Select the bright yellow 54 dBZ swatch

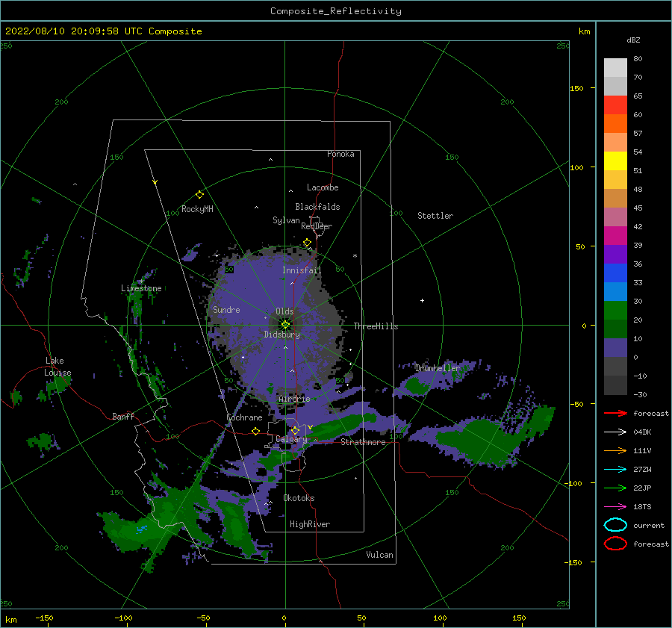click(x=615, y=161)
